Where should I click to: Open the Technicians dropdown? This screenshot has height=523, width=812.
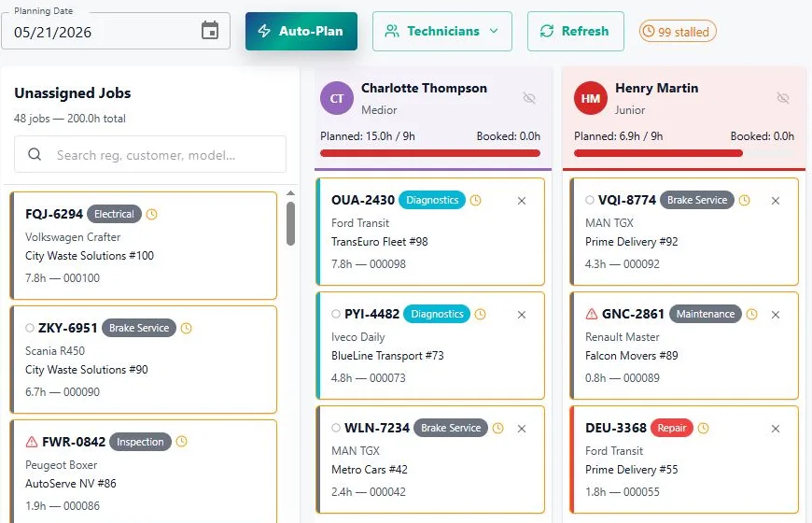coord(442,31)
